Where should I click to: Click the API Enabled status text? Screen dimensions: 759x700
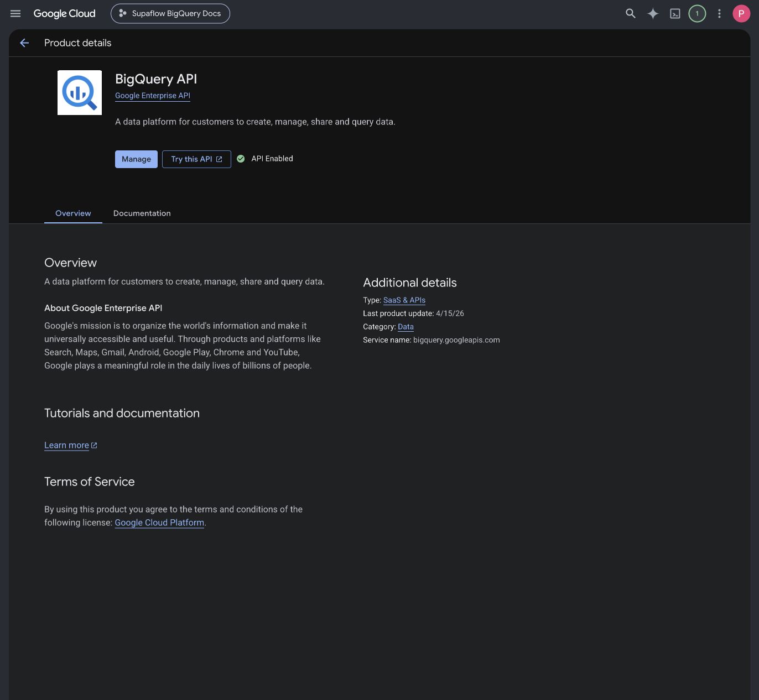coord(272,158)
